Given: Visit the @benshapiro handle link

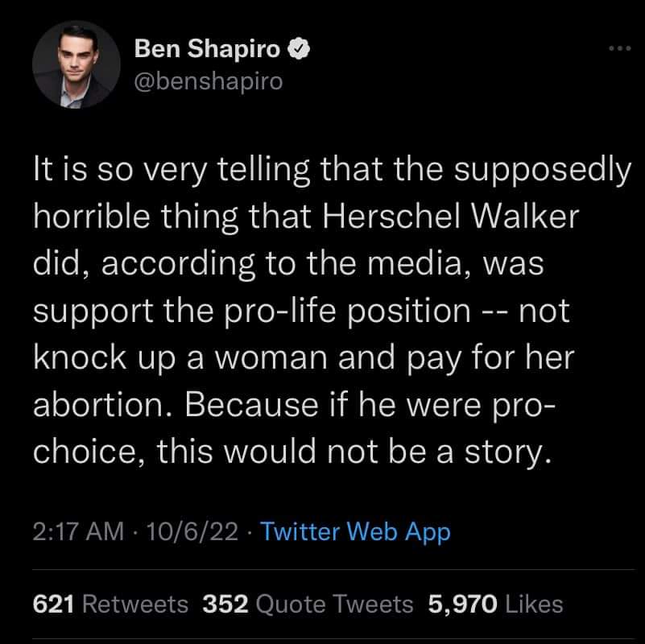Looking at the screenshot, I should point(209,81).
